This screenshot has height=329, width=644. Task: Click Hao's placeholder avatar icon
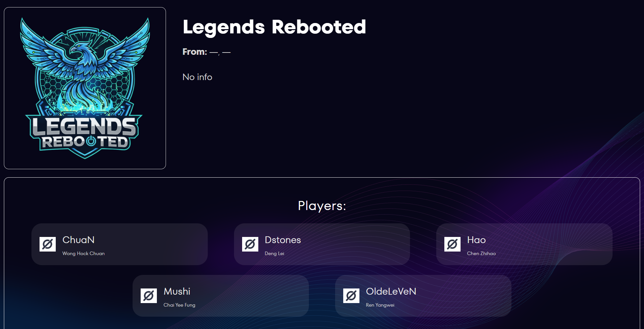click(452, 244)
